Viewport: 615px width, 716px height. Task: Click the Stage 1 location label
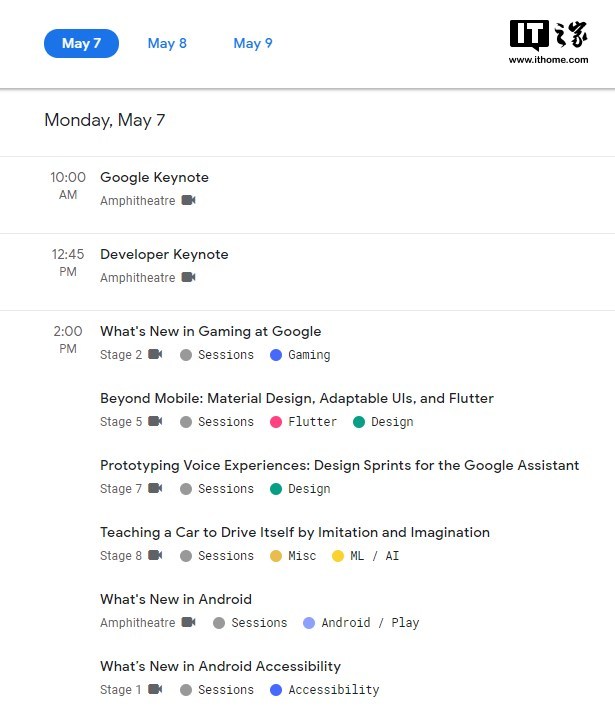(121, 690)
